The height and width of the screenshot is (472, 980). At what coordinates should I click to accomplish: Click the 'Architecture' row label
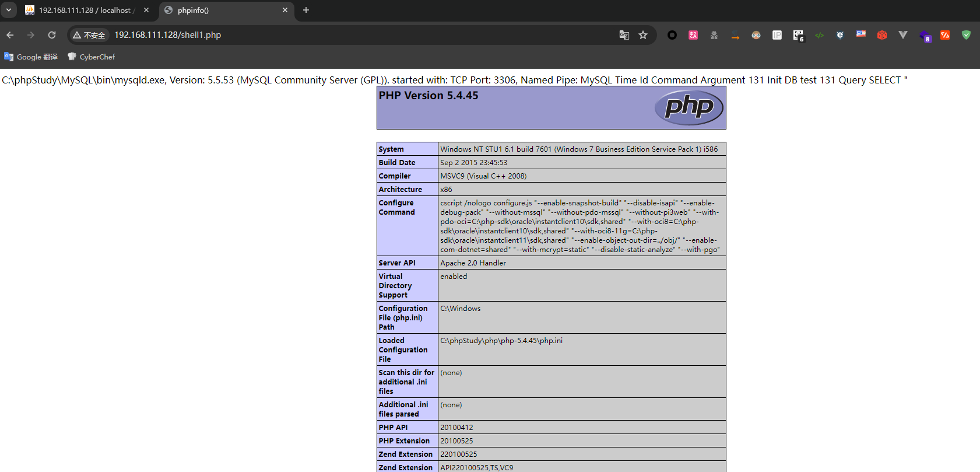[x=401, y=190]
